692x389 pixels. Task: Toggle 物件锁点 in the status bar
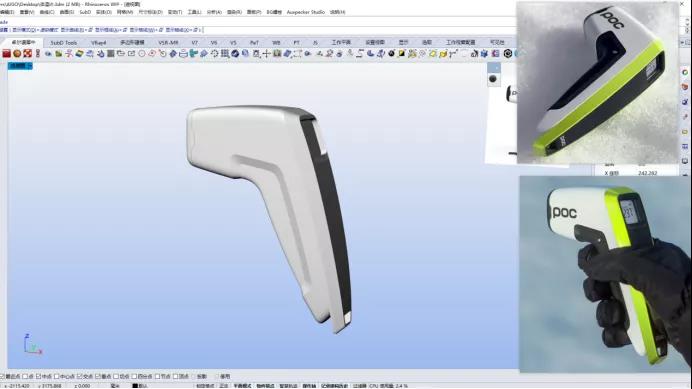pyautogui.click(x=265, y=386)
